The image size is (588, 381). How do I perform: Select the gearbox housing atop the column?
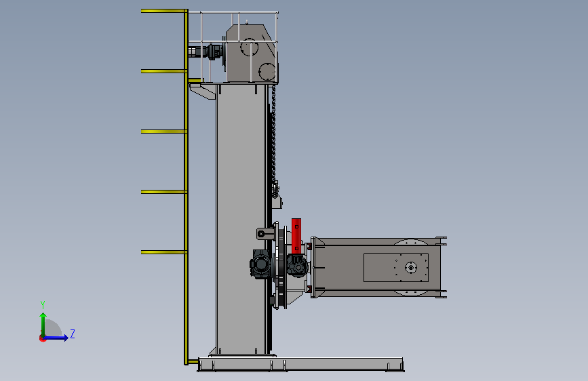pos(251,54)
